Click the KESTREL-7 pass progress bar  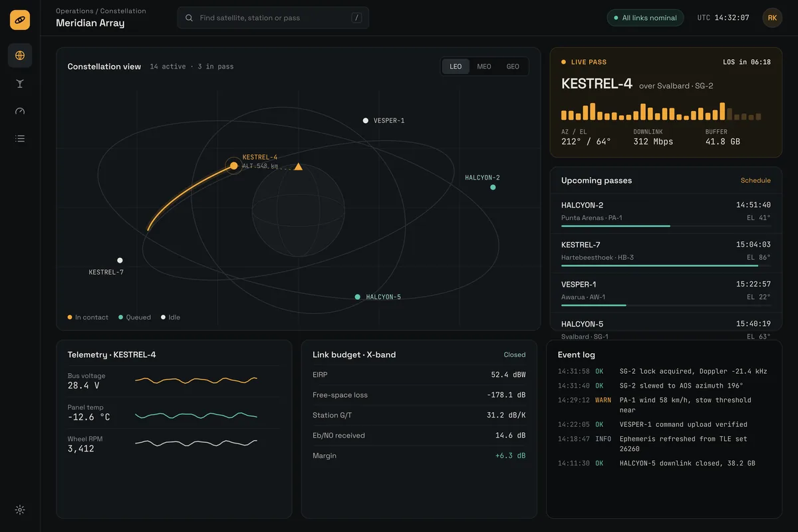click(666, 266)
